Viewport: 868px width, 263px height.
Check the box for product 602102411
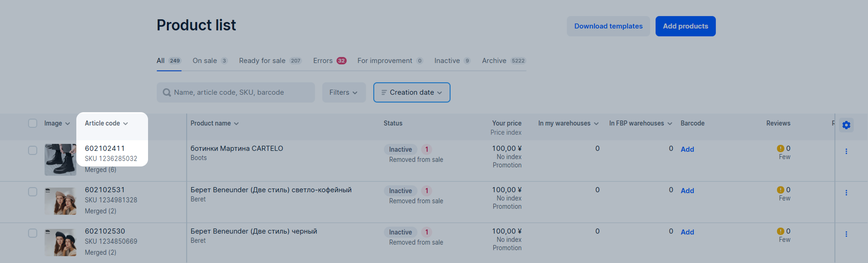(x=33, y=150)
